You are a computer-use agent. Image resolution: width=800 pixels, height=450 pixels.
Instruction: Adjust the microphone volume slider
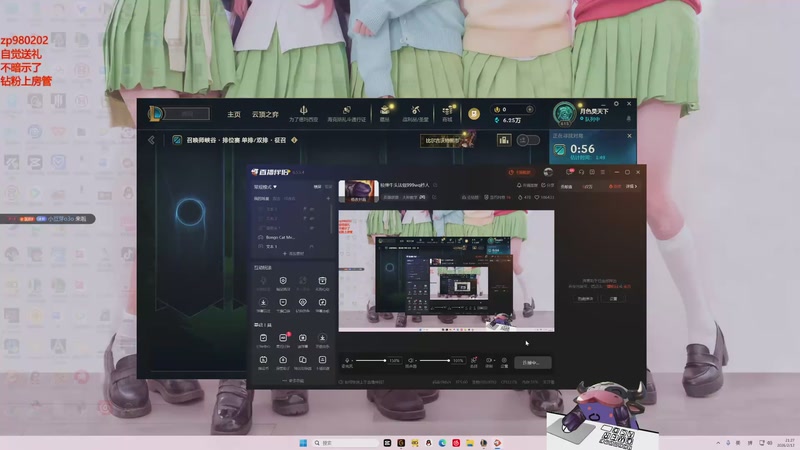(371, 361)
